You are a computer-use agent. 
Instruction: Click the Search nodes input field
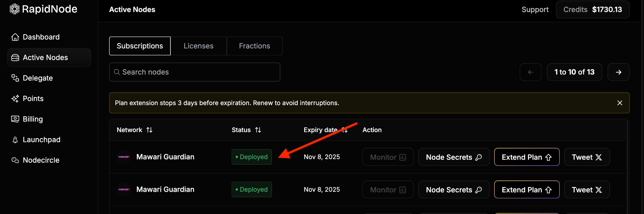[x=195, y=72]
